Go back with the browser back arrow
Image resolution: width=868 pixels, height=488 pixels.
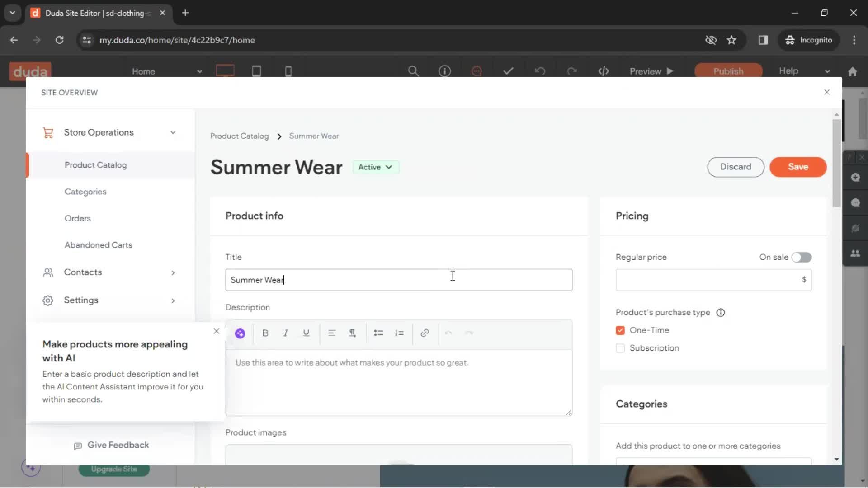point(14,40)
